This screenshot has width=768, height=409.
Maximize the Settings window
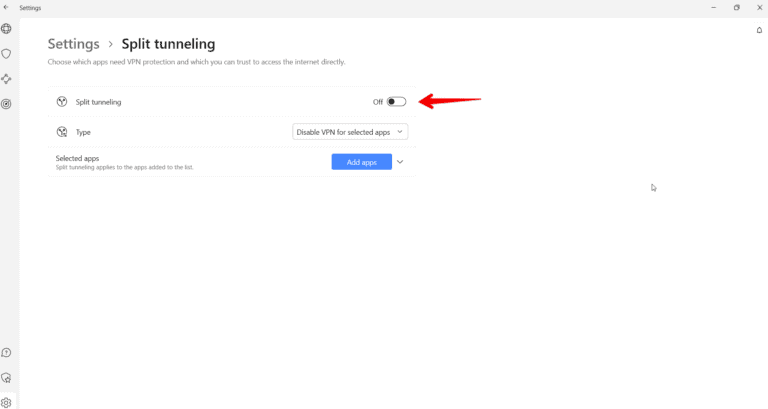(736, 7)
